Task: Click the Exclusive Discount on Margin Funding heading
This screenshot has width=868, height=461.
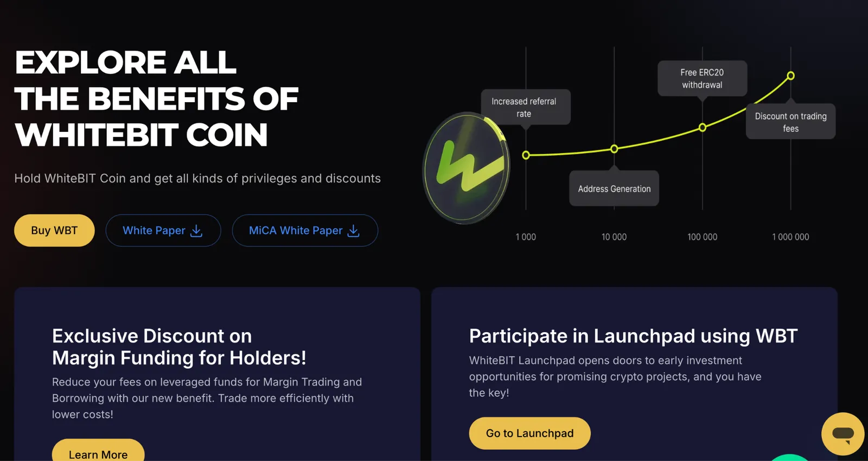Action: (179, 347)
